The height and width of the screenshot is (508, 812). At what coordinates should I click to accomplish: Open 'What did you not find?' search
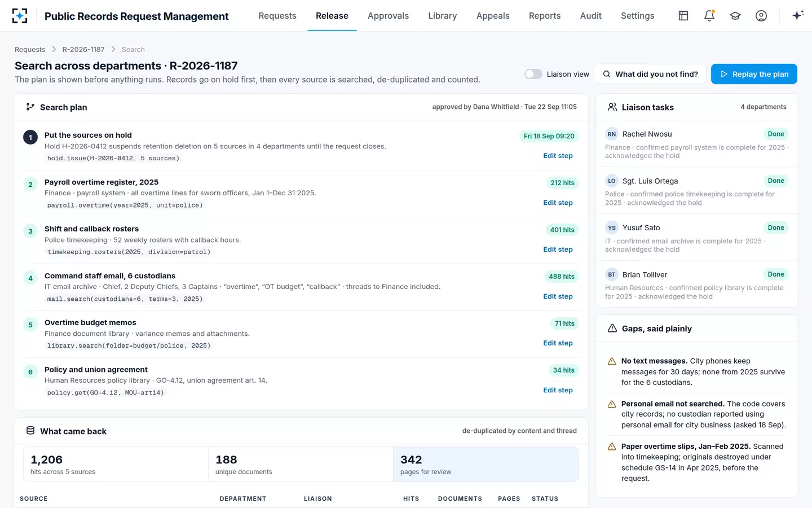coord(651,74)
